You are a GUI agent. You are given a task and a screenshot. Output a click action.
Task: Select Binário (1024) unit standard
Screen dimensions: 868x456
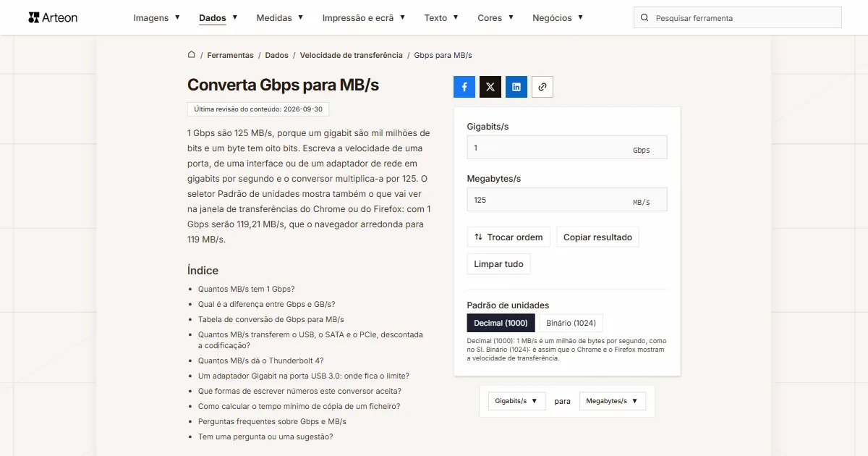coord(571,323)
